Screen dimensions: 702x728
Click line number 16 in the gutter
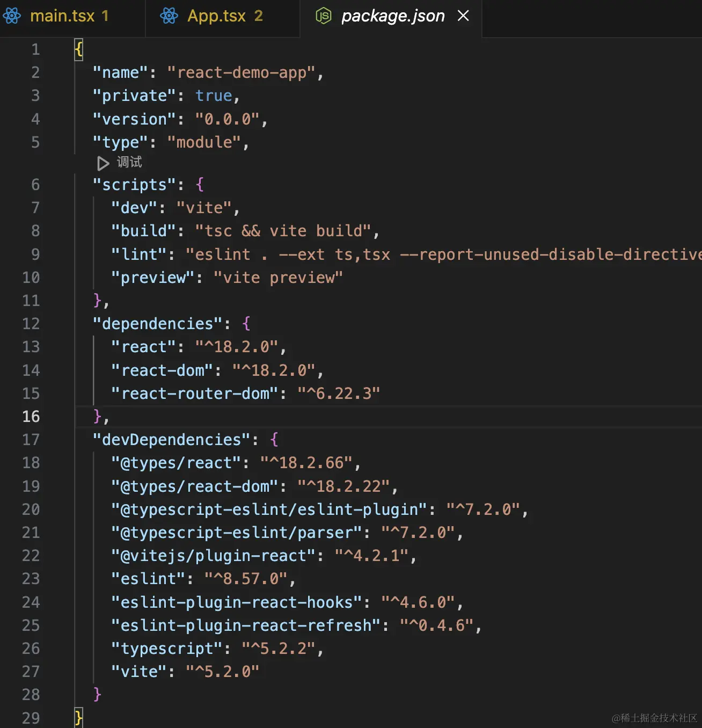(31, 417)
